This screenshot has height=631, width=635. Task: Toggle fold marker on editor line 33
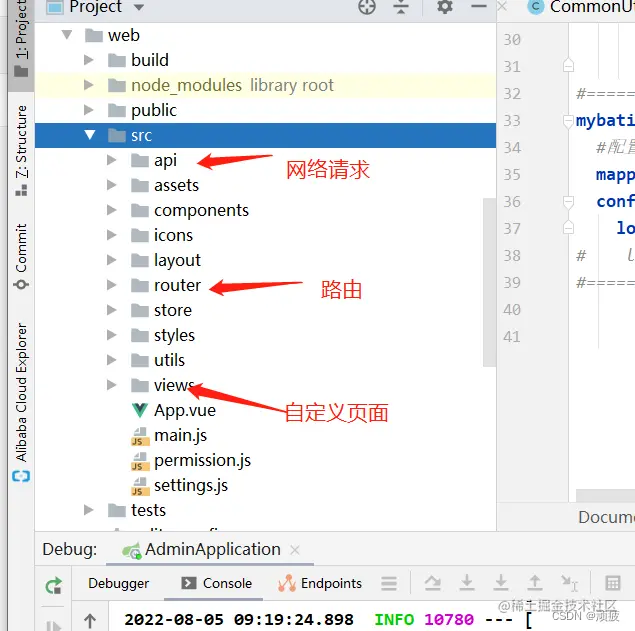coord(569,121)
